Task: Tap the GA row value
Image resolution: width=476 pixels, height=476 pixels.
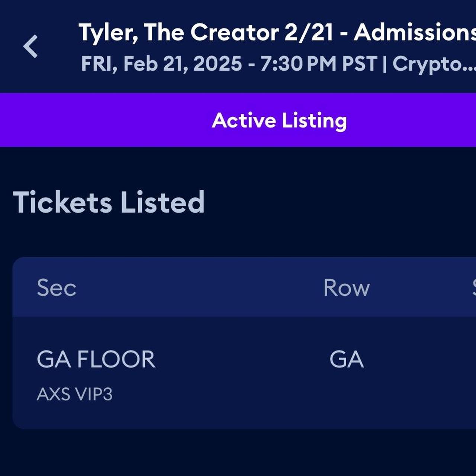Action: tap(347, 358)
